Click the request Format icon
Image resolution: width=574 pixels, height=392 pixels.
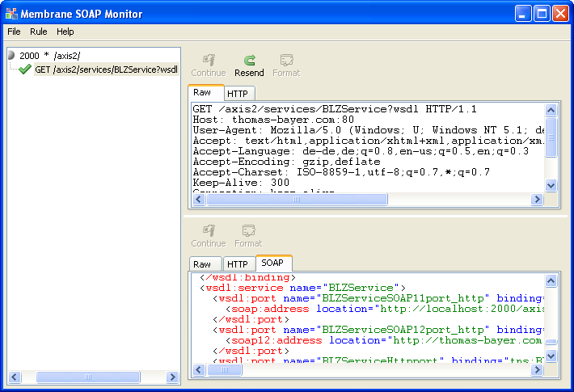pos(286,60)
